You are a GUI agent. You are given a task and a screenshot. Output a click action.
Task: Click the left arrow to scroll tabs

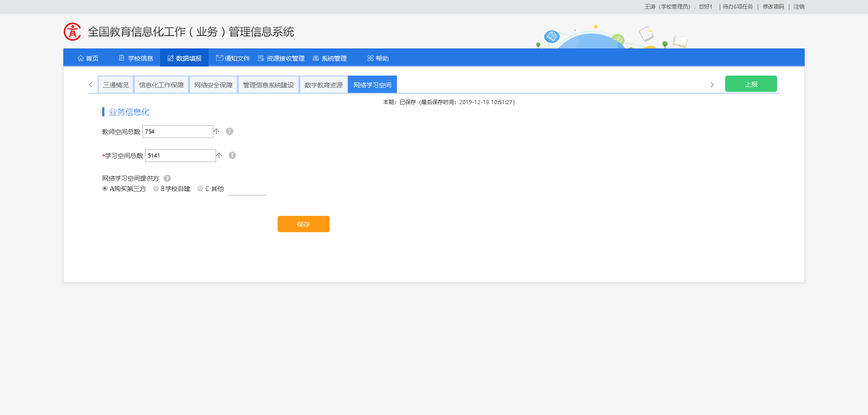(90, 84)
